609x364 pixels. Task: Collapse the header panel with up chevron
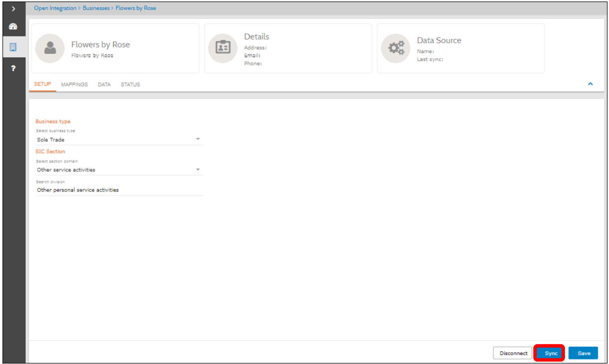pos(590,84)
